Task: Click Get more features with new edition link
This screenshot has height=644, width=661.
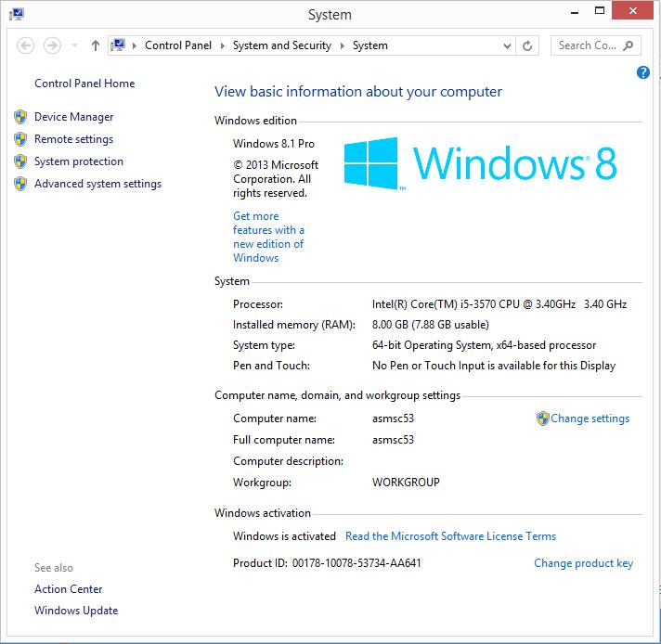Action: tap(268, 237)
